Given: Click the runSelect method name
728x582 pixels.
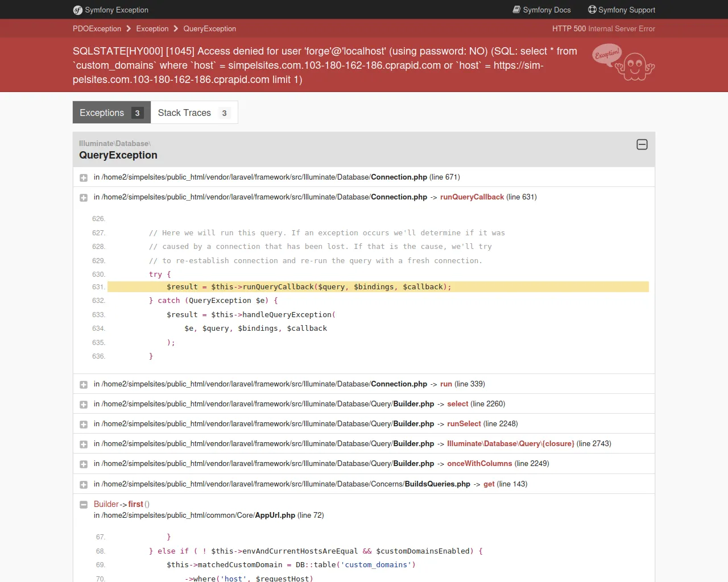Looking at the screenshot, I should click(x=464, y=423).
